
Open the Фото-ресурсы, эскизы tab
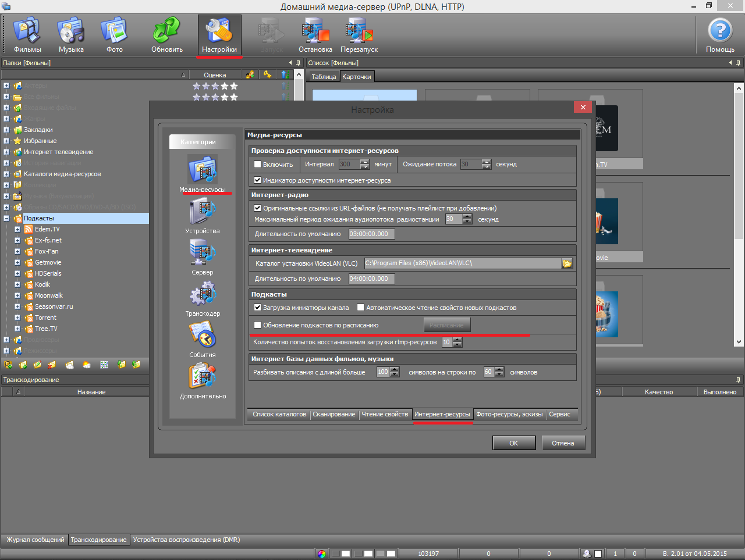tap(509, 414)
